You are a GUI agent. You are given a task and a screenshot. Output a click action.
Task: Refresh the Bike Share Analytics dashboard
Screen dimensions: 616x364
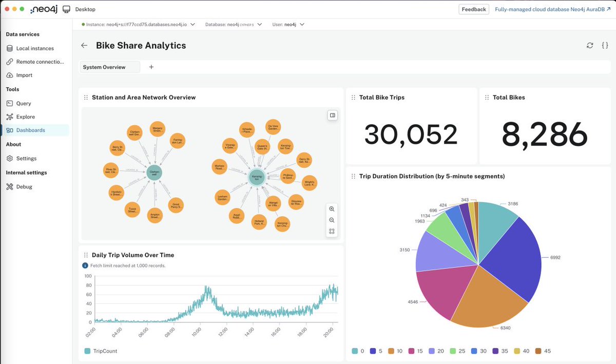pyautogui.click(x=590, y=45)
